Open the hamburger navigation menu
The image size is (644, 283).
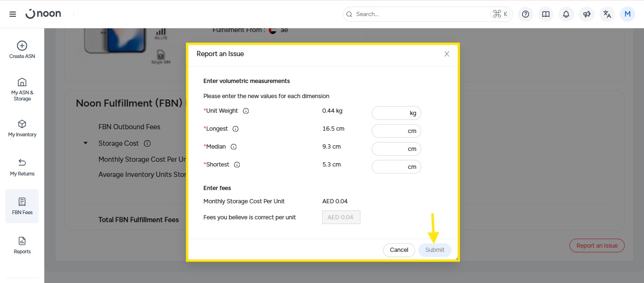[x=13, y=14]
